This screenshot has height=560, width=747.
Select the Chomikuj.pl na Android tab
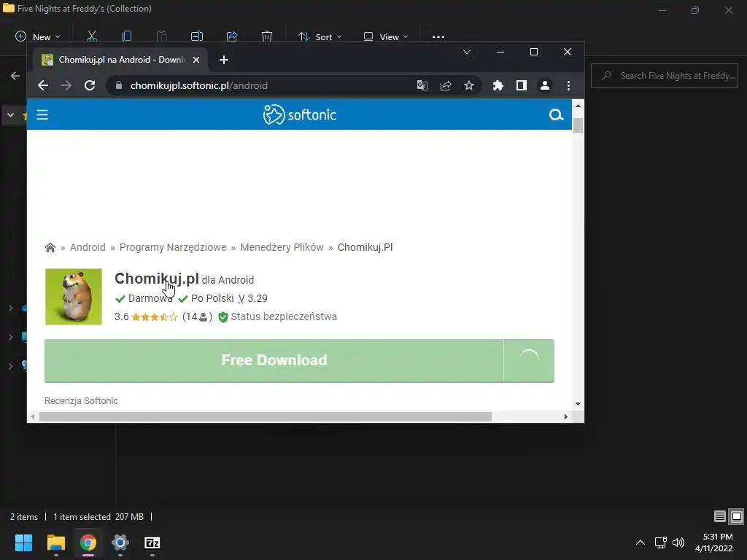(x=119, y=60)
